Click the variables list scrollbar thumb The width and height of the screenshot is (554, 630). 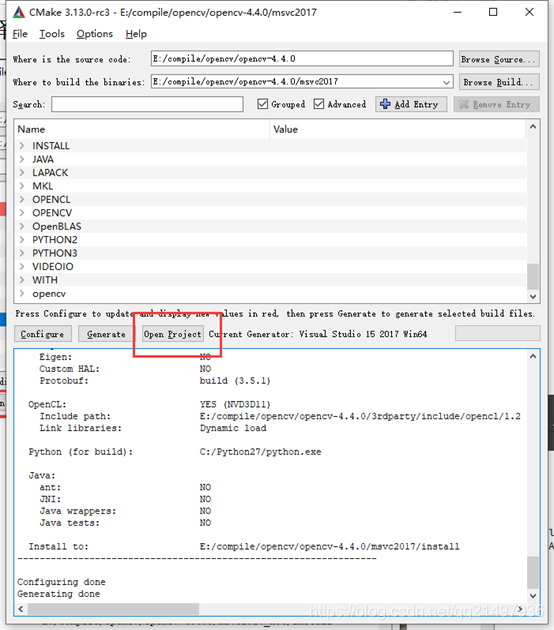[533, 276]
